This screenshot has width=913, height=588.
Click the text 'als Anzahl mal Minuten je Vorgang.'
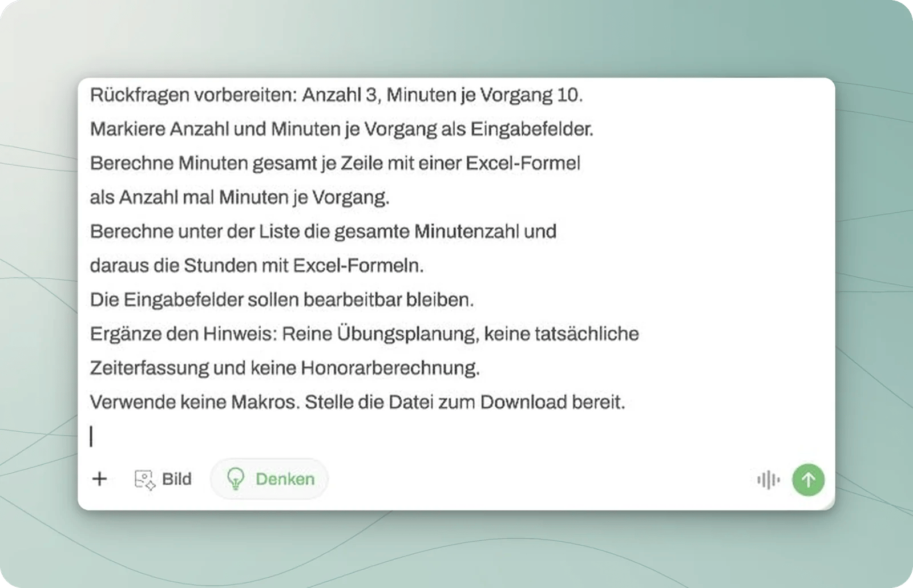[240, 197]
